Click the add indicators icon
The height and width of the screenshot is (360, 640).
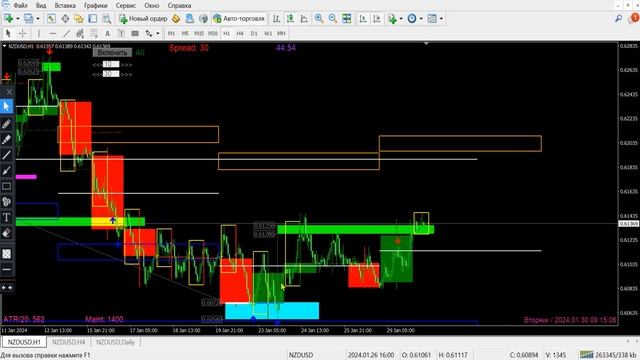click(x=392, y=18)
